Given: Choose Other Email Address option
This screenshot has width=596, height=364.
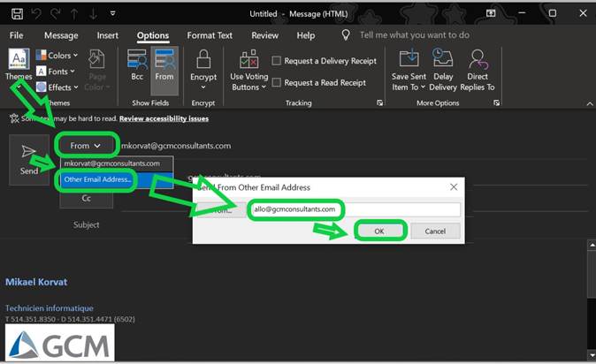Looking at the screenshot, I should click(x=117, y=179).
